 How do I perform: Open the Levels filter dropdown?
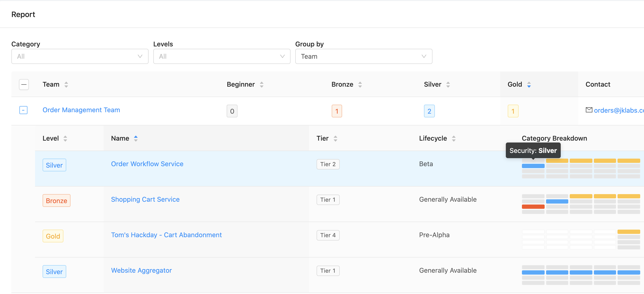222,56
